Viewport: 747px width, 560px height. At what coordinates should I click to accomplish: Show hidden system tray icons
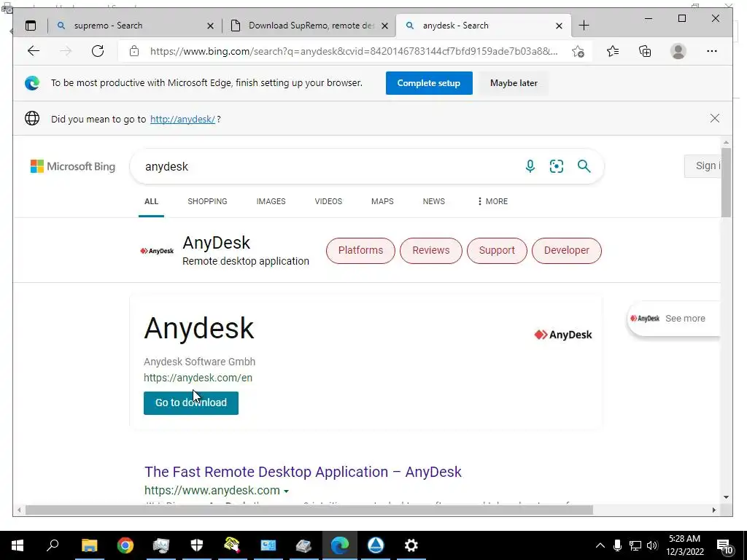600,545
